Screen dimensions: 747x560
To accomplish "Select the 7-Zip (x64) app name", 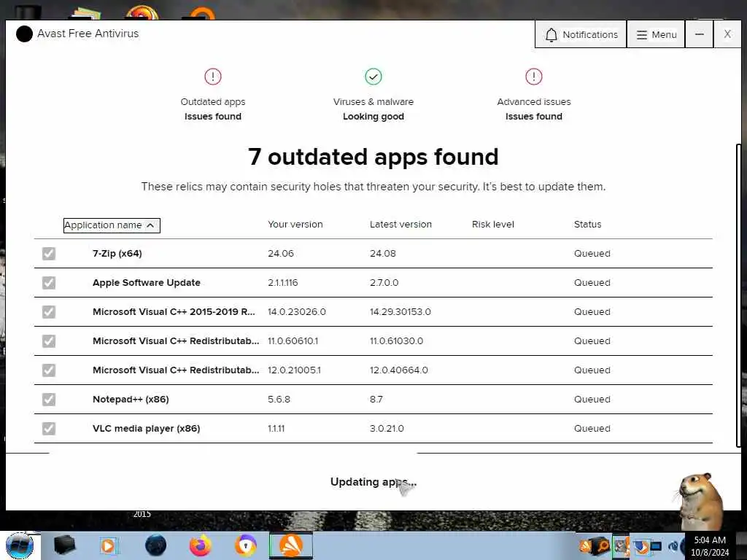I will (x=117, y=253).
